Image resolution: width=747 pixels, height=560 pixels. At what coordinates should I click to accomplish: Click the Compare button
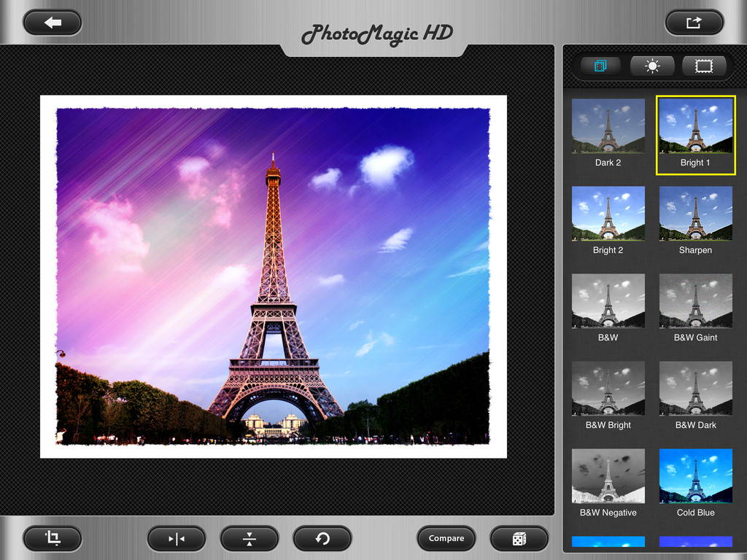[446, 539]
